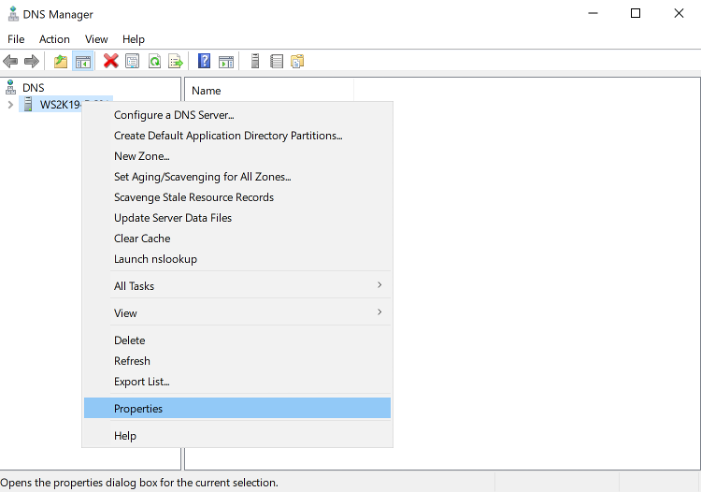
Task: Expand the WS2K19 server tree node
Action: click(10, 105)
